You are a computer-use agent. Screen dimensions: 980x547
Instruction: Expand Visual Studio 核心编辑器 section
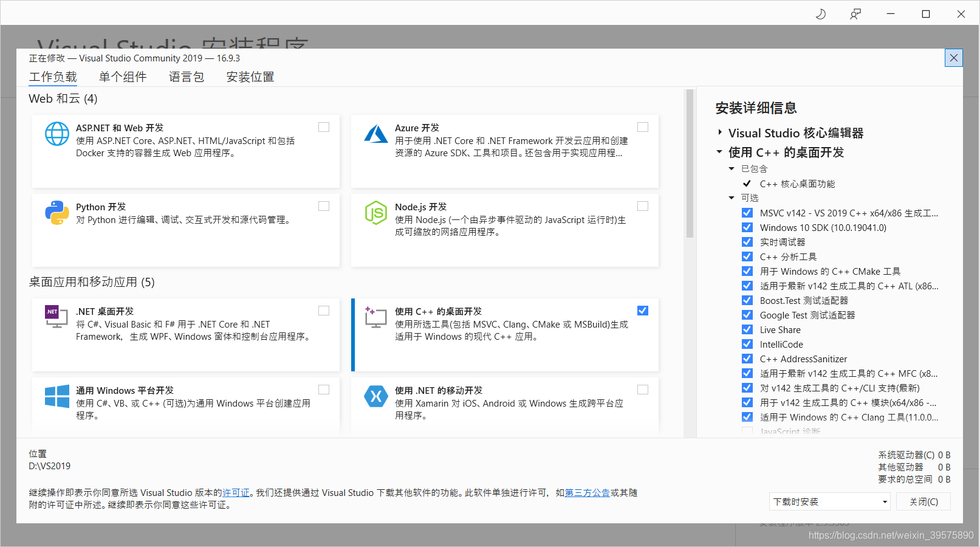coord(720,132)
